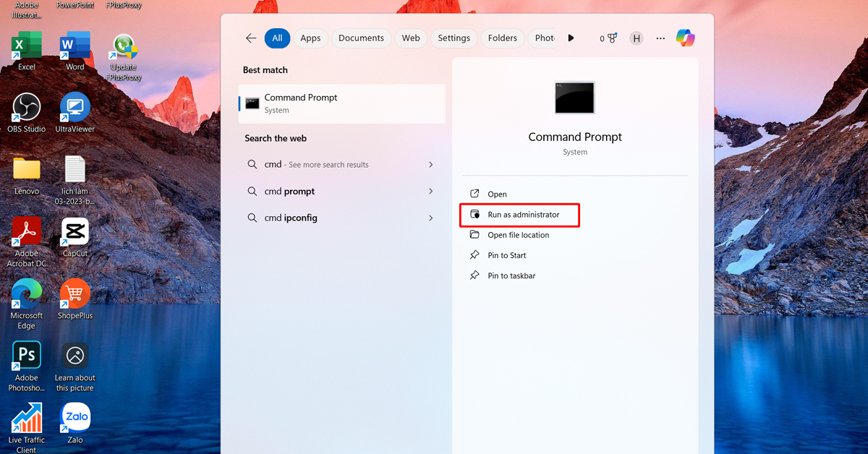The image size is (868, 454).
Task: Open Zalo desktop shortcut
Action: [x=75, y=418]
